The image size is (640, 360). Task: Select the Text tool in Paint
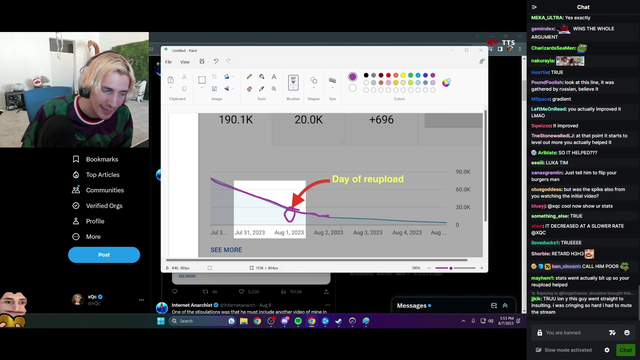pyautogui.click(x=274, y=76)
